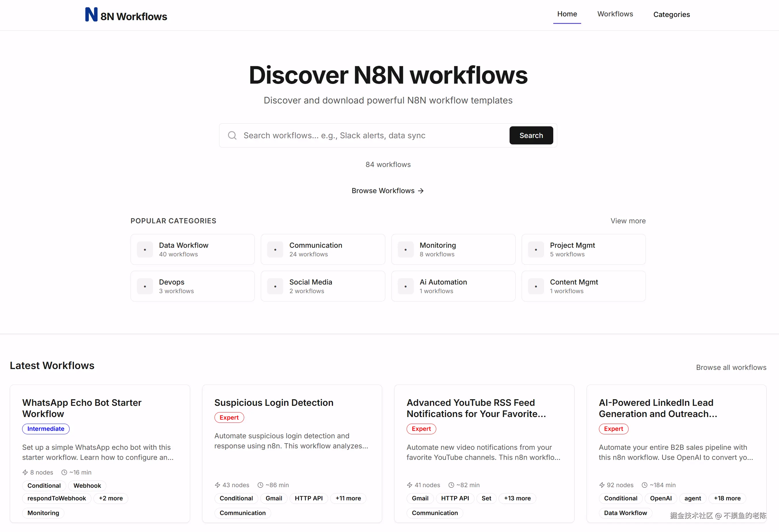Expand the +2 more tags chip
779x532 pixels.
coord(111,498)
